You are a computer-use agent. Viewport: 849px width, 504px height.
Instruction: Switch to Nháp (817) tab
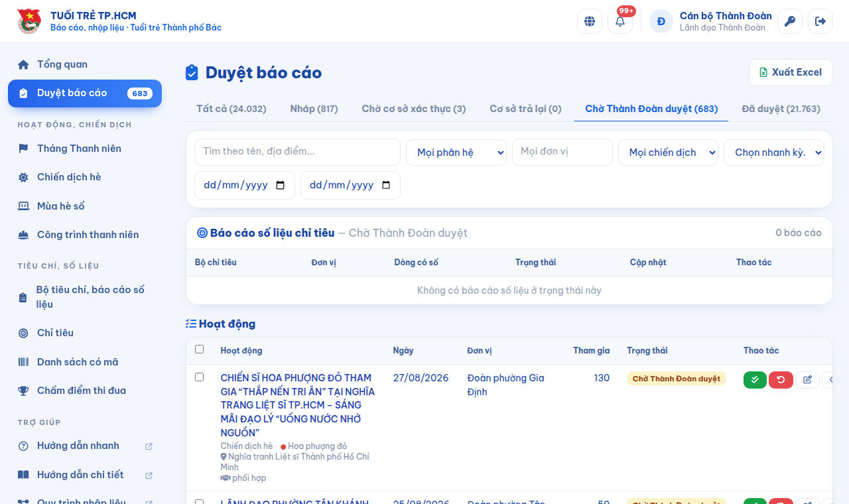(314, 109)
